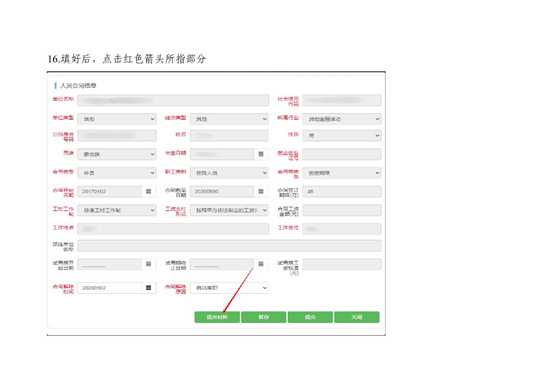The width and height of the screenshot is (550, 389).
Task: Click the green 提交材料 button
Action: coord(217,317)
